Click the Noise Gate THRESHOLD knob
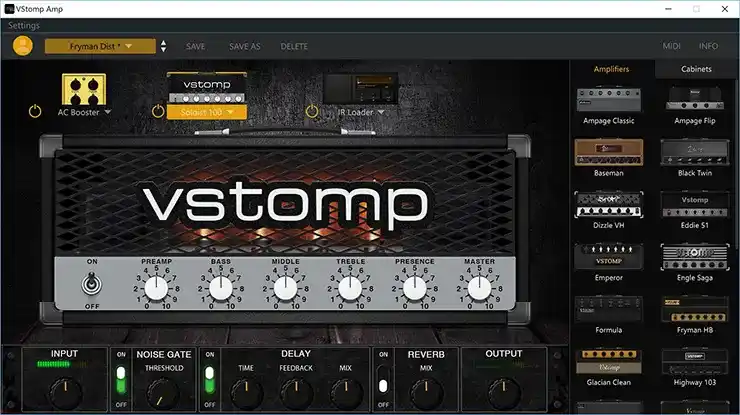Screen dimensions: 740x415 (163, 394)
